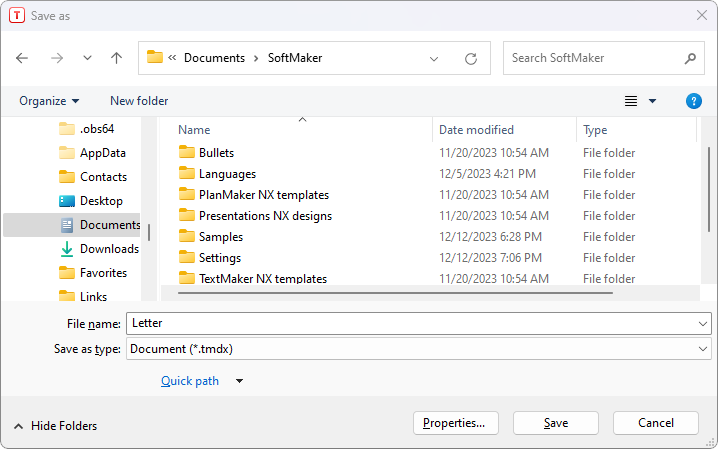Select the Bullets folder
This screenshot has width=718, height=449.
(x=216, y=152)
